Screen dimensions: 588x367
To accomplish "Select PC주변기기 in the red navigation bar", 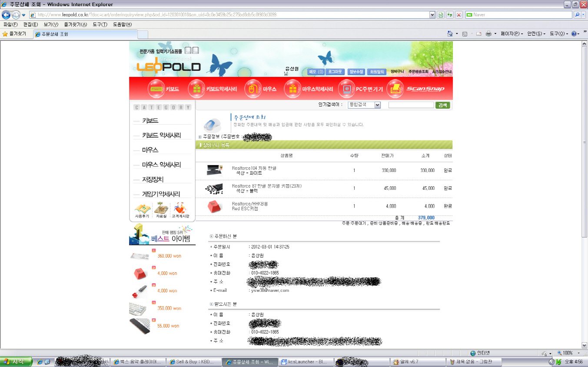I will point(361,89).
